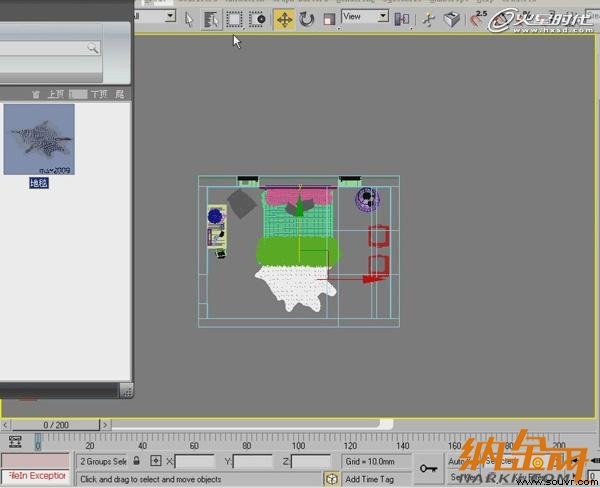Open the Select by Name tool

pyautogui.click(x=211, y=19)
